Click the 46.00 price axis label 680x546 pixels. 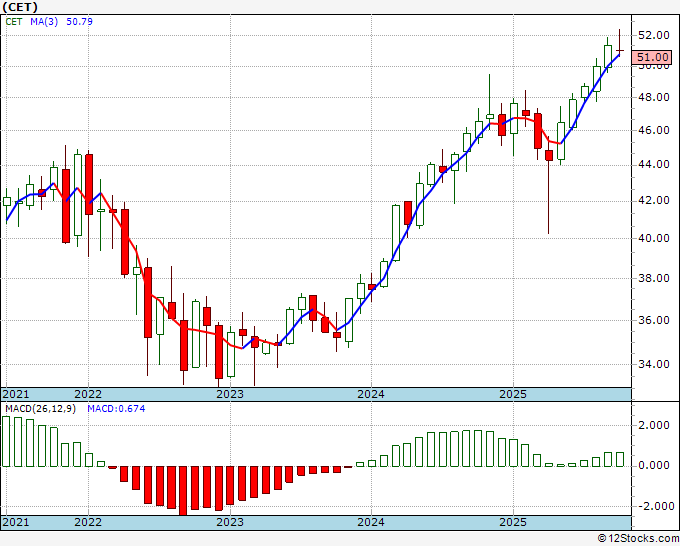pyautogui.click(x=653, y=130)
